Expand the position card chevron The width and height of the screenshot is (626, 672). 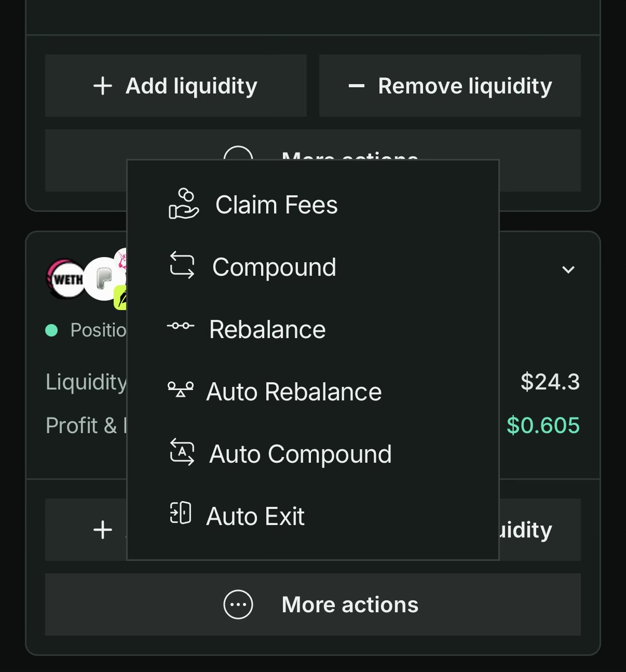pos(568,270)
